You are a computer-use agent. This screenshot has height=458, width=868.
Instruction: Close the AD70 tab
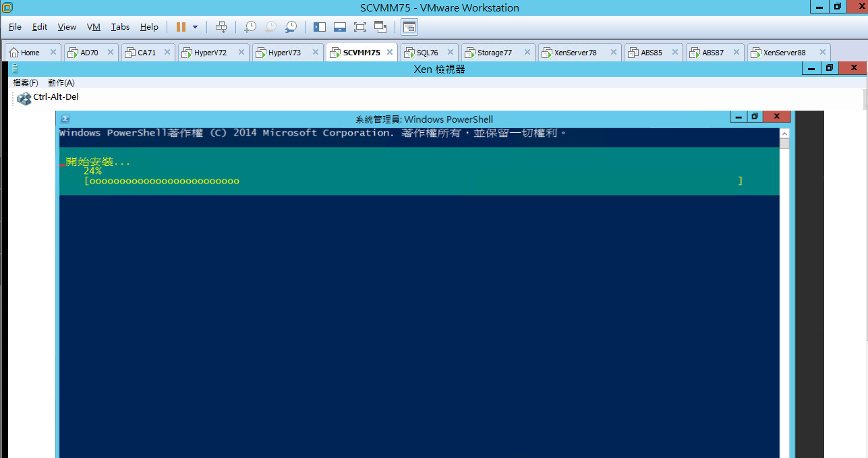pos(111,52)
